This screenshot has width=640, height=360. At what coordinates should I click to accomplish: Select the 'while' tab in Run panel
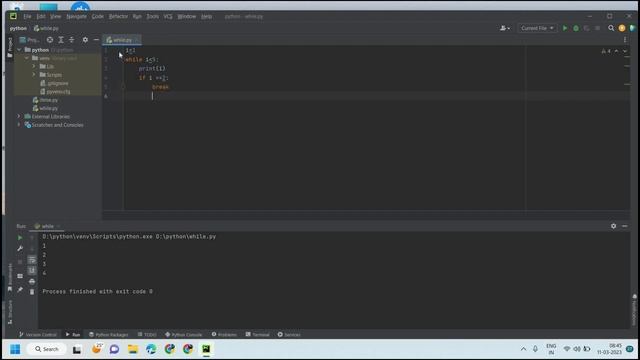pyautogui.click(x=47, y=226)
